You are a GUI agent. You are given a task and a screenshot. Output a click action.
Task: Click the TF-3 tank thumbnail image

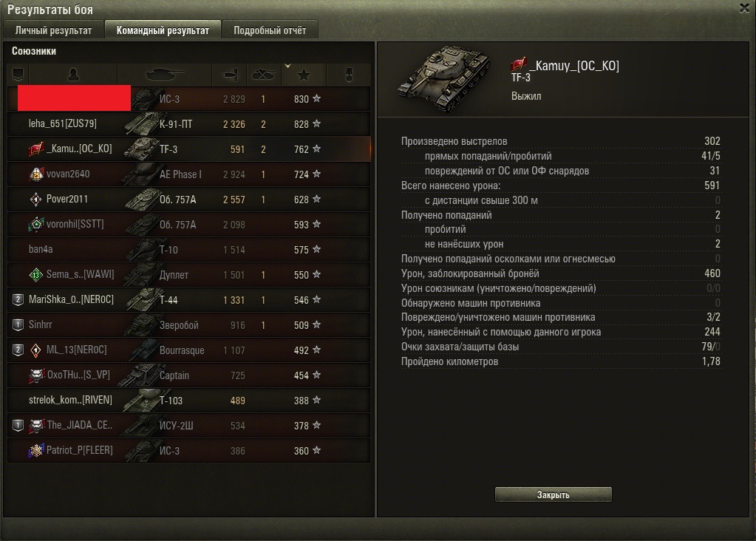[445, 77]
